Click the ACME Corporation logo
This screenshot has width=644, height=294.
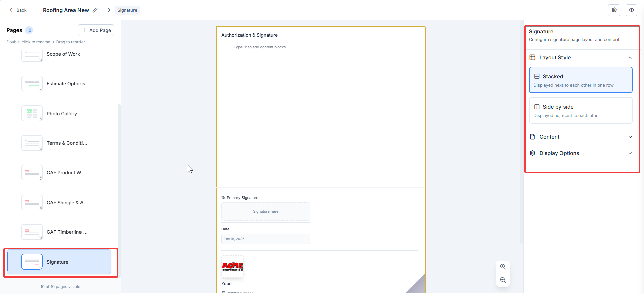[x=232, y=267]
